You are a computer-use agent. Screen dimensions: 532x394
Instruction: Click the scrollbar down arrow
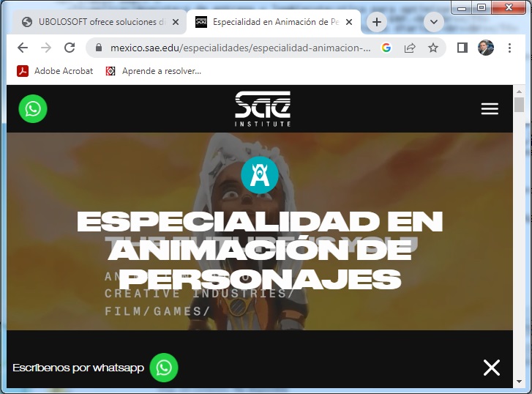[519, 382]
